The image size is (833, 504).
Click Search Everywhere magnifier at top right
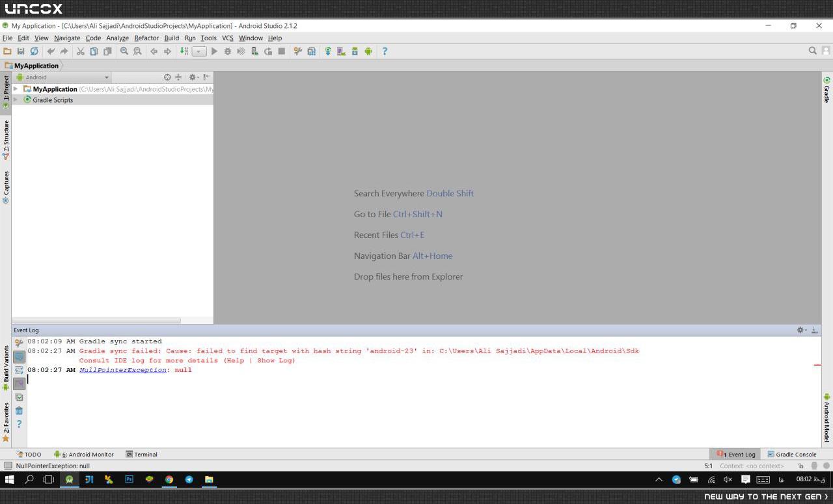813,51
